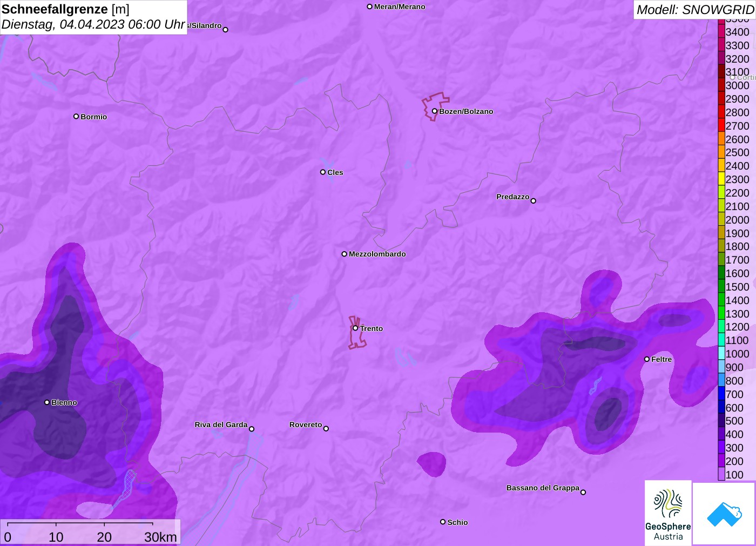Screen dimensions: 756x546
Task: Click the Bormio label text
Action: 94,117
